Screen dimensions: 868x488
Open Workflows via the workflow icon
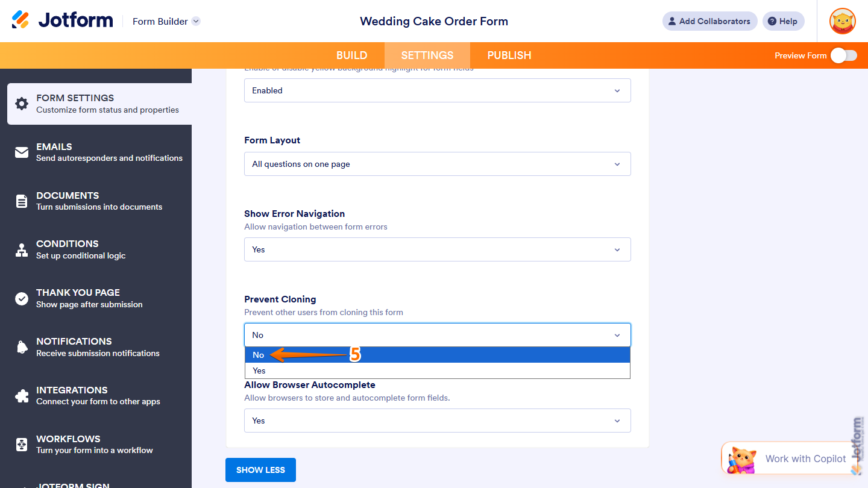tap(22, 444)
